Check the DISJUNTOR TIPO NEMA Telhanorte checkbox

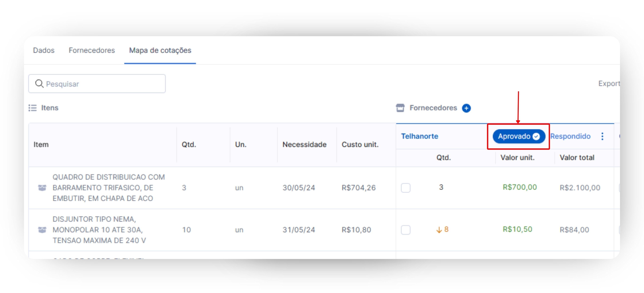(406, 229)
